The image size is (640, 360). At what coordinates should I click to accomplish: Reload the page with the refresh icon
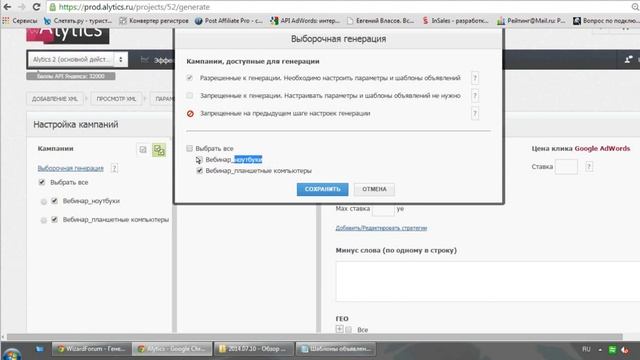point(36,7)
